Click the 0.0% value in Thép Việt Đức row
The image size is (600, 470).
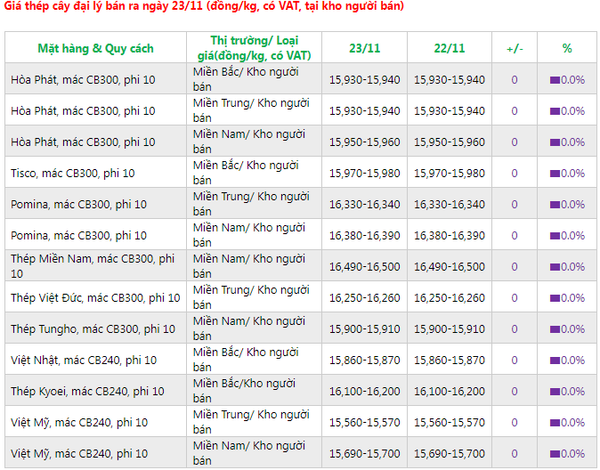pos(573,298)
